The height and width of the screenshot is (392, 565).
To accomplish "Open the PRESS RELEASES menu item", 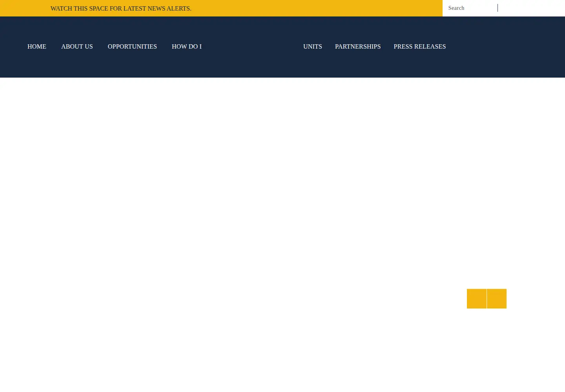I will tap(420, 47).
